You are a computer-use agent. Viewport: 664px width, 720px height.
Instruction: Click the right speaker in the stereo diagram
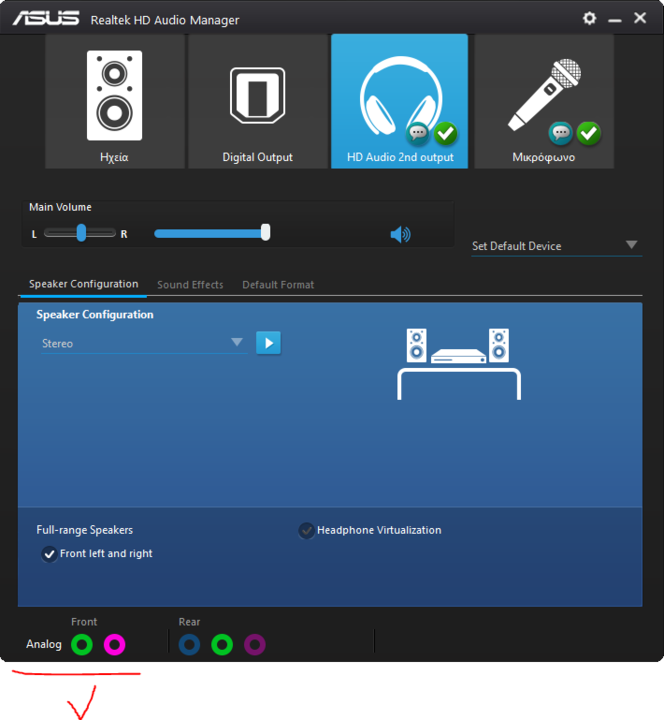[499, 345]
